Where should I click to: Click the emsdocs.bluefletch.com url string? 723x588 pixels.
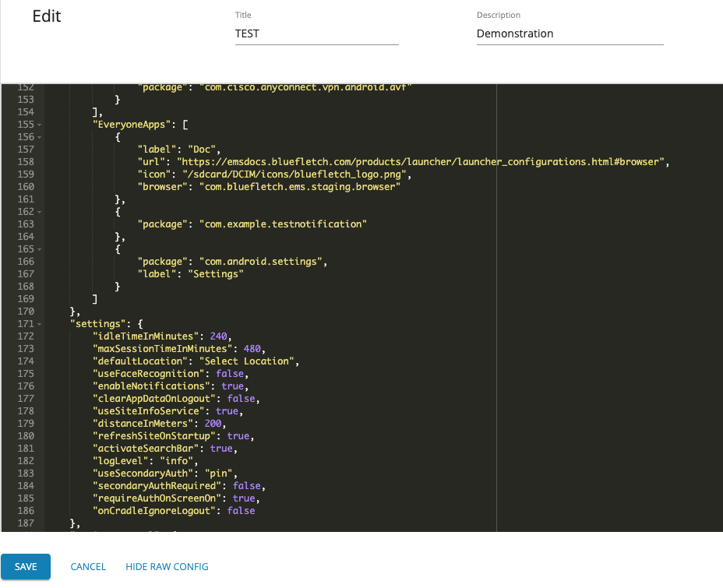[x=421, y=162]
